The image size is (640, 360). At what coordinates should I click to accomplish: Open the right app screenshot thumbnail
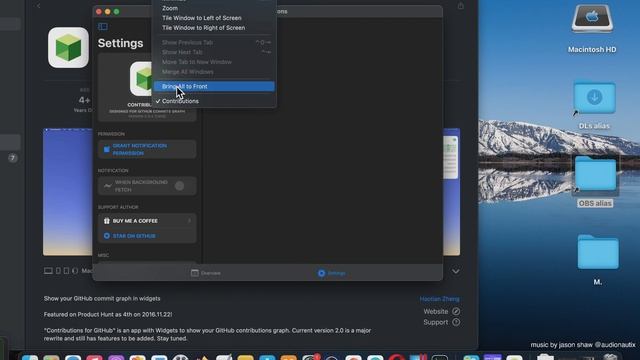[x=451, y=192]
